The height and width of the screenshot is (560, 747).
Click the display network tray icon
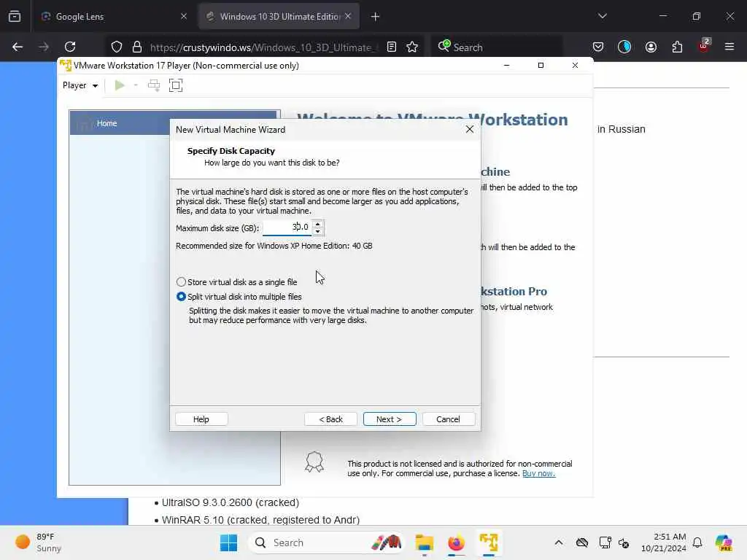(605, 542)
